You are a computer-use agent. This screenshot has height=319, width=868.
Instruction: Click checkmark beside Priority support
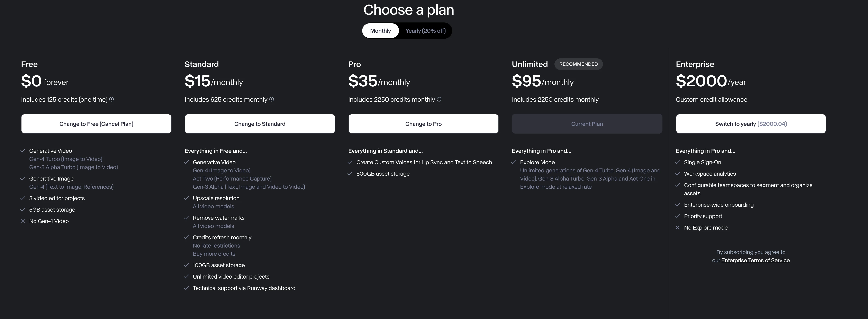pos(678,216)
